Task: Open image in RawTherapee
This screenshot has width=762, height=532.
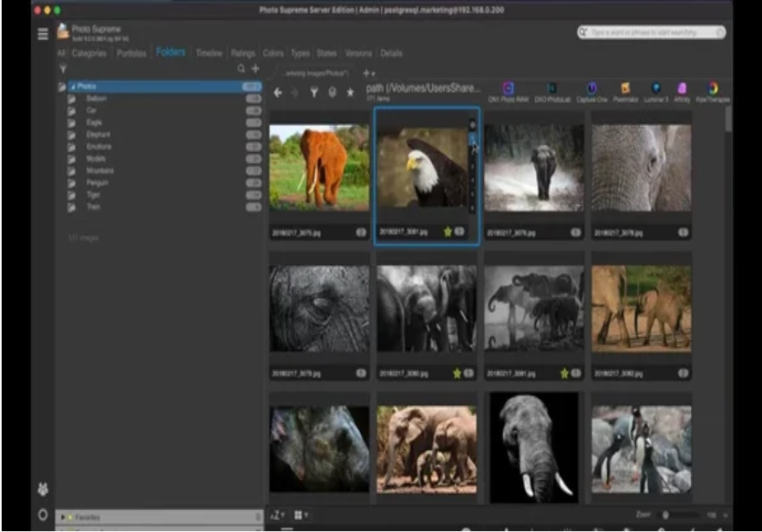Action: (713, 91)
